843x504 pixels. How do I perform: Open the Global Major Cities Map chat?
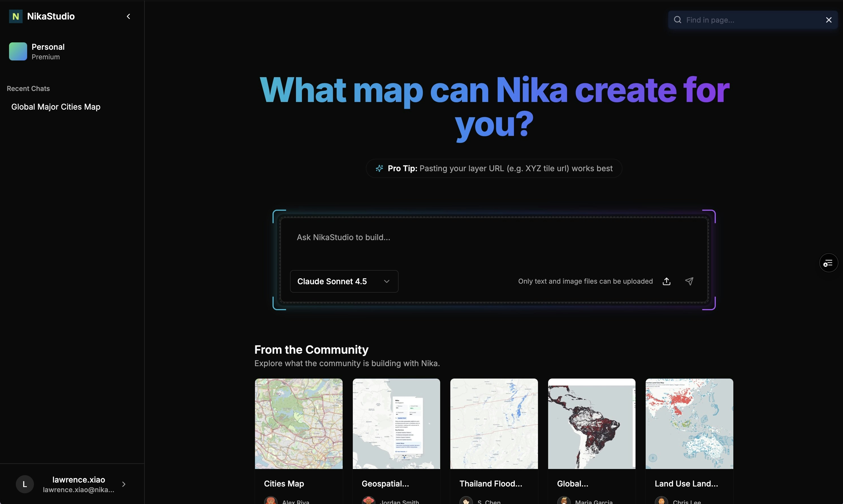55,107
